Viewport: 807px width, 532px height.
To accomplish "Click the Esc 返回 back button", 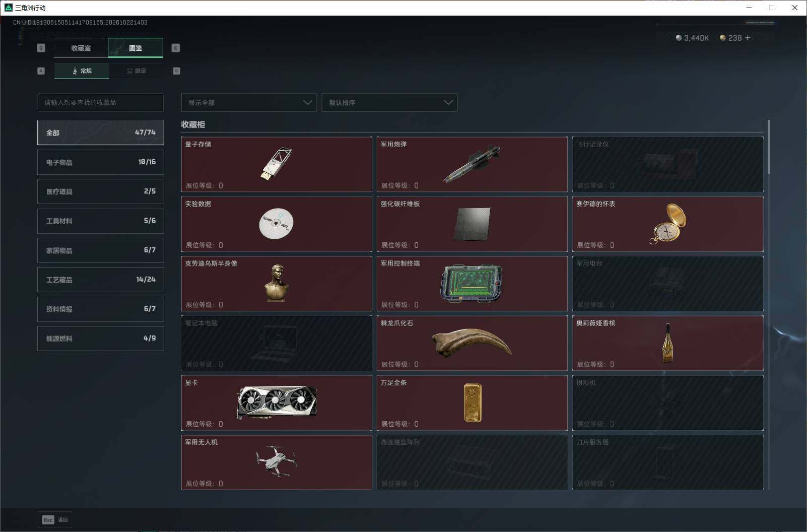I will click(x=55, y=520).
